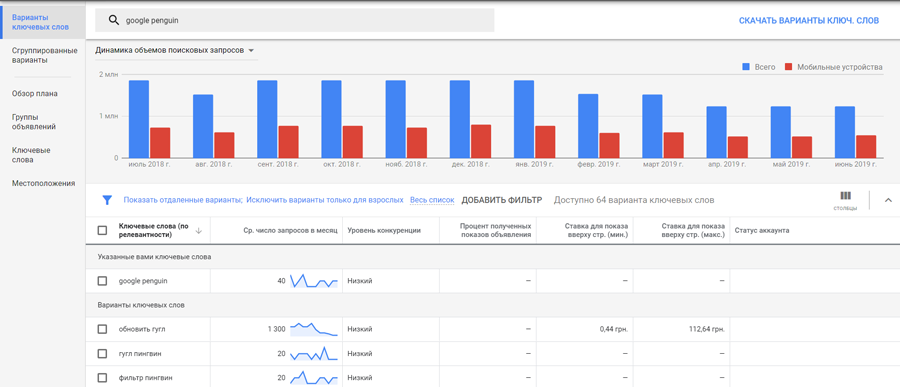Click the гугл пингвин trend sparkline
This screenshot has width=900, height=387.
pos(314,354)
